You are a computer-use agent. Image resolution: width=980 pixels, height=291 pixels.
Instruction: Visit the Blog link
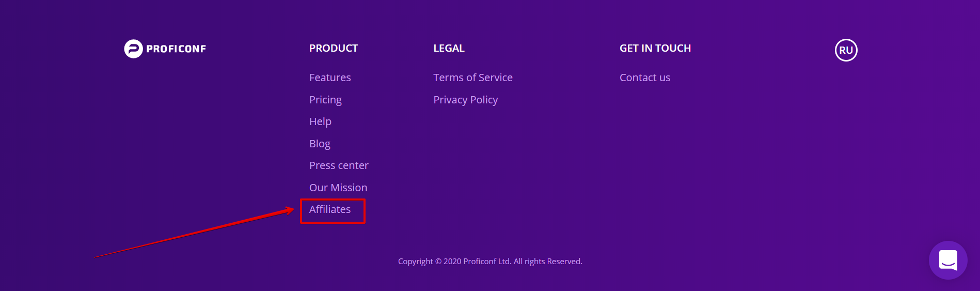click(320, 144)
